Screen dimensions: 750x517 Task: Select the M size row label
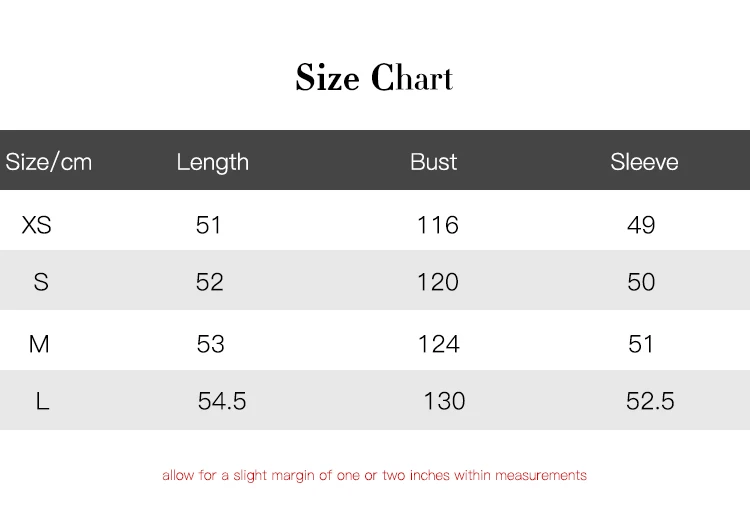point(39,344)
